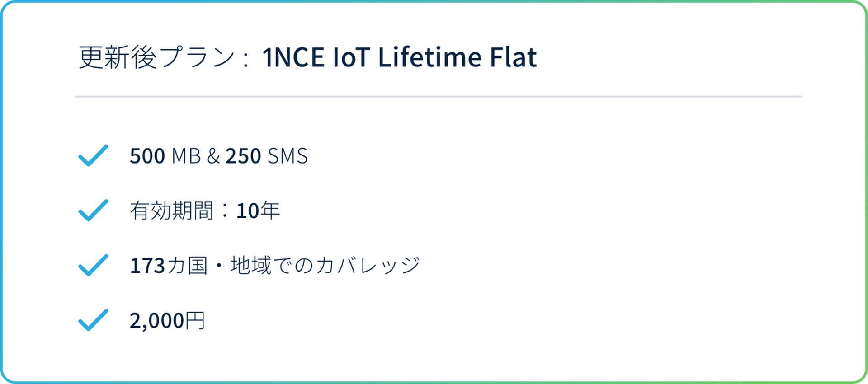868x384 pixels.
Task: Click the checkmark next to 有効期間：10年
Action: [x=93, y=211]
